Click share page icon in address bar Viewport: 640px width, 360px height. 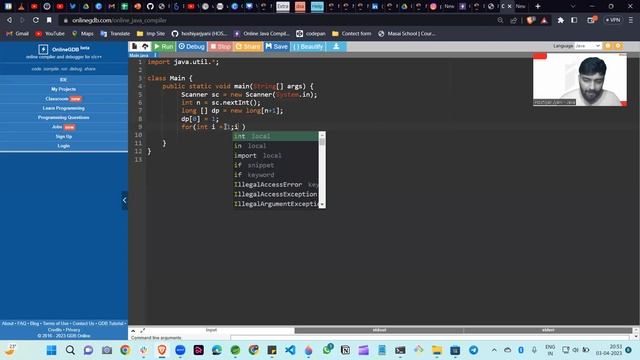coord(514,20)
